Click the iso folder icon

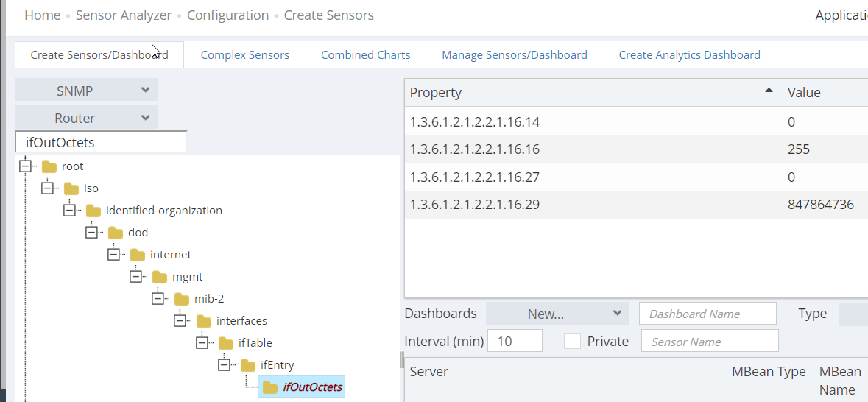(71, 188)
